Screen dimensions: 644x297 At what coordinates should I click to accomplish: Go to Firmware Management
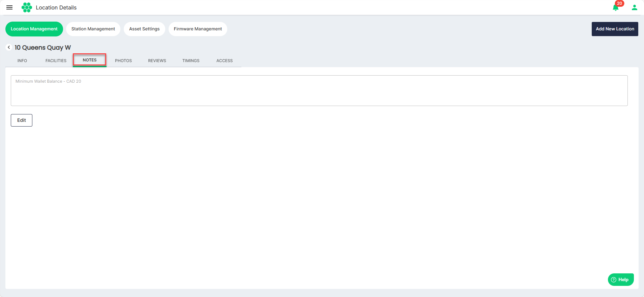pyautogui.click(x=198, y=29)
